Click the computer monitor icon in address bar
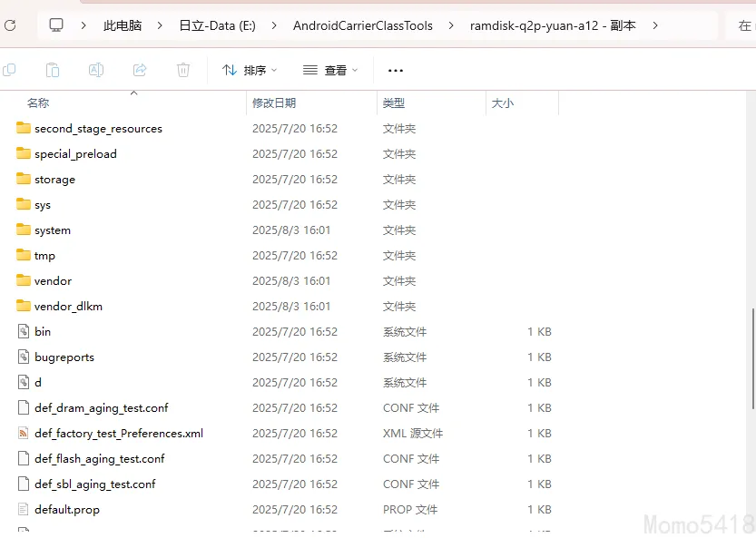The width and height of the screenshot is (756, 538). point(56,25)
